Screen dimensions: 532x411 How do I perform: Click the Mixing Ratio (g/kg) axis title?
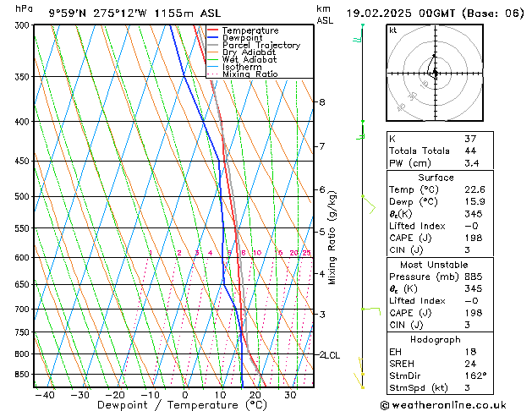[332, 238]
